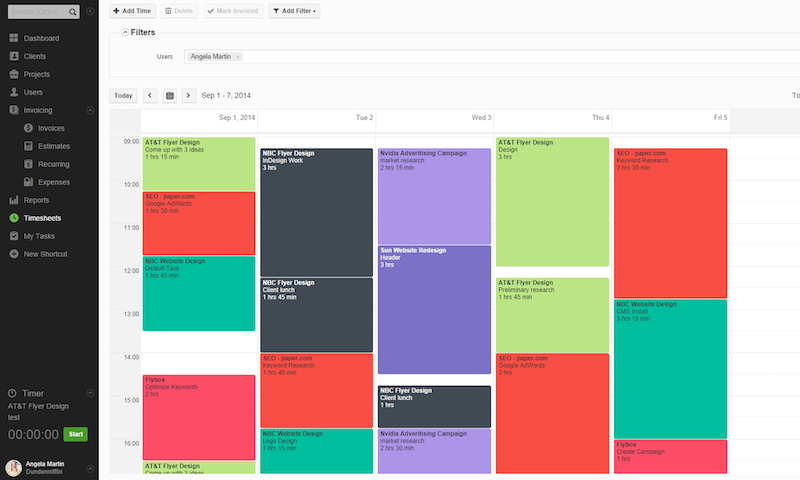Viewport: 800px width, 480px height.
Task: Click the Recurring icon
Action: click(x=29, y=164)
